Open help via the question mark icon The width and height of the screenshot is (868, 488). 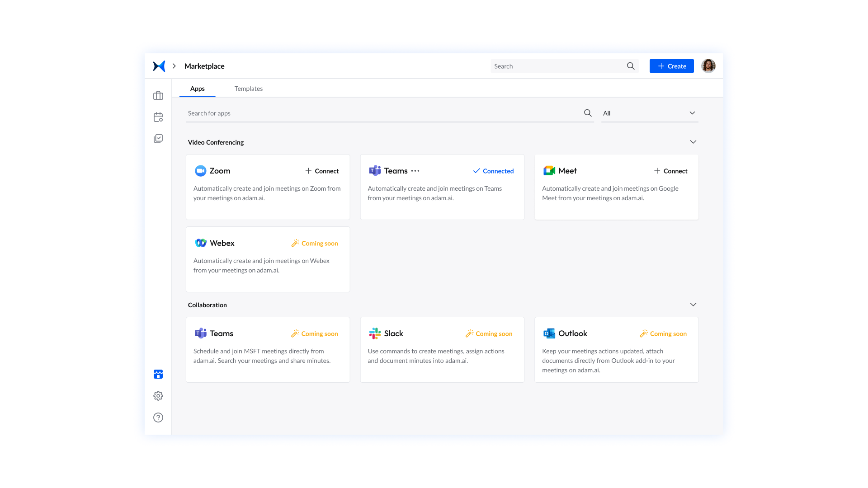tap(158, 417)
